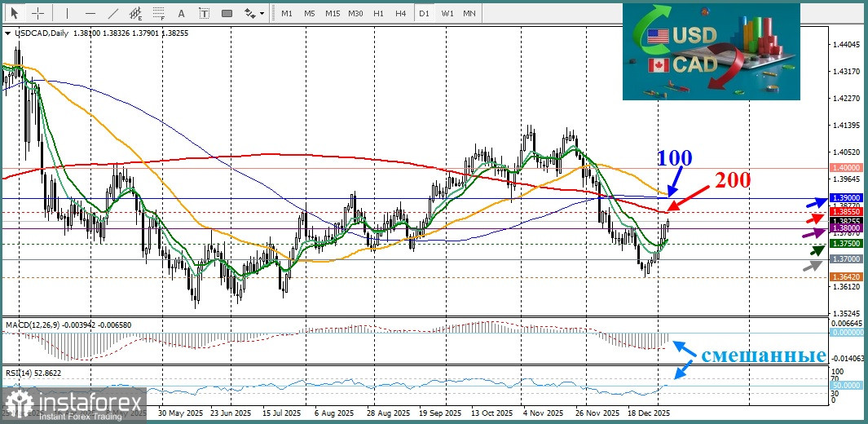
Task: Click the 1.37500 green price level tag
Action: click(x=847, y=243)
